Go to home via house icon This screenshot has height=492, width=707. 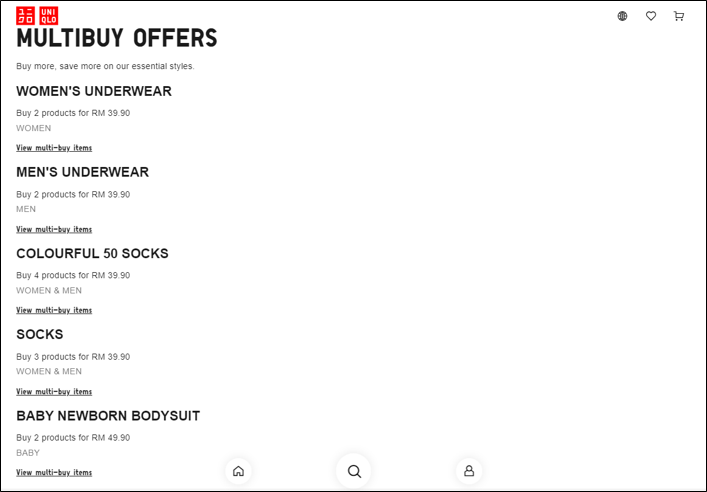[x=238, y=471]
